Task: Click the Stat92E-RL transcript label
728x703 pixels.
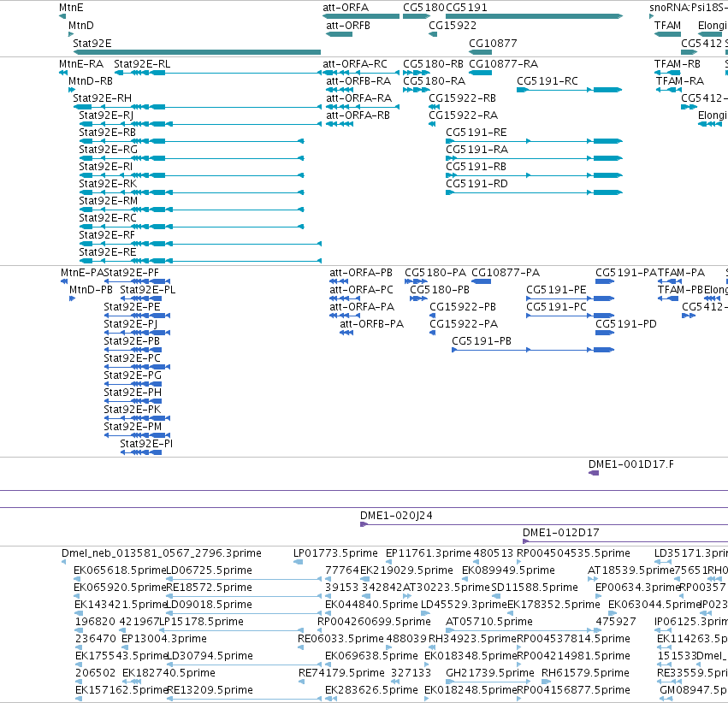Action: (x=142, y=63)
